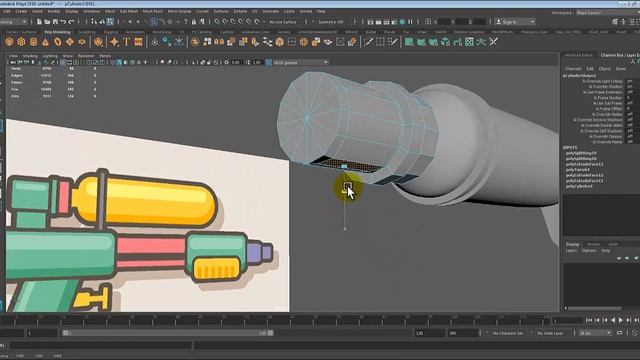Open the Windows menu
Image resolution: width=640 pixels, height=360 pixels.
[x=91, y=11]
